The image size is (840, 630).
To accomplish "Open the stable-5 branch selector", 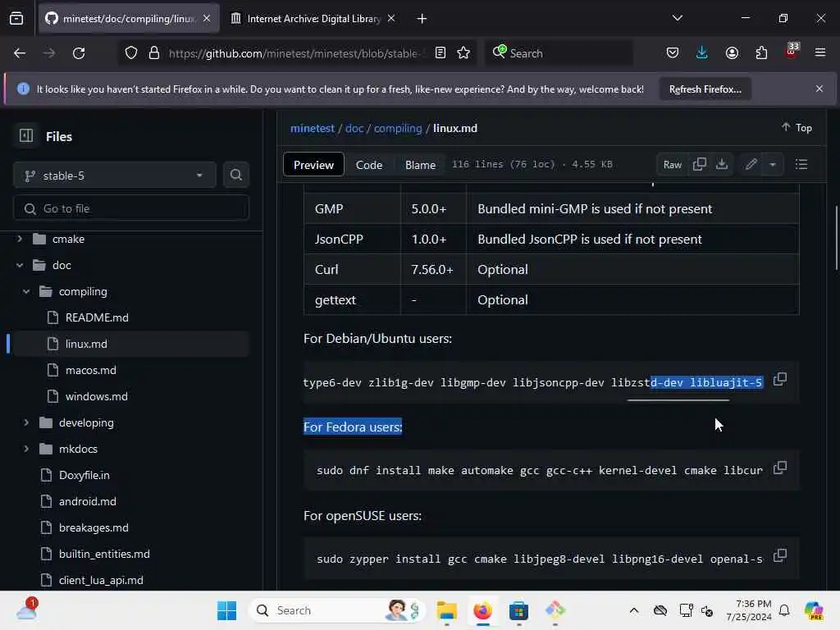I will click(115, 176).
